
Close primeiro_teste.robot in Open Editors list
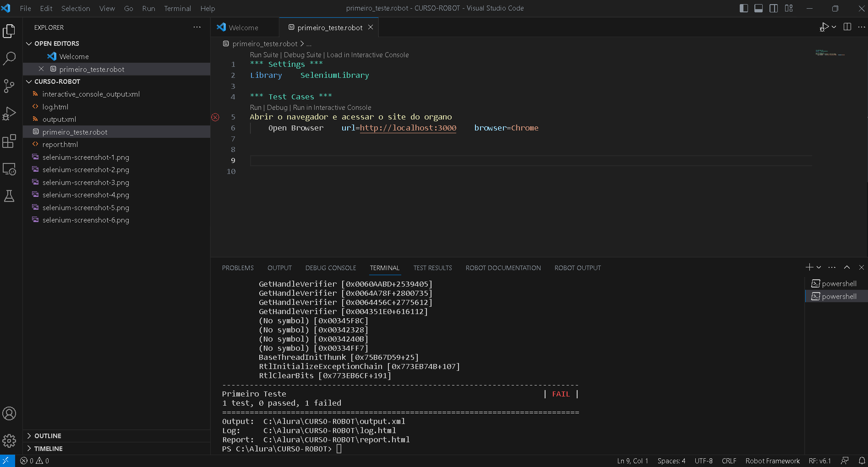(x=41, y=69)
